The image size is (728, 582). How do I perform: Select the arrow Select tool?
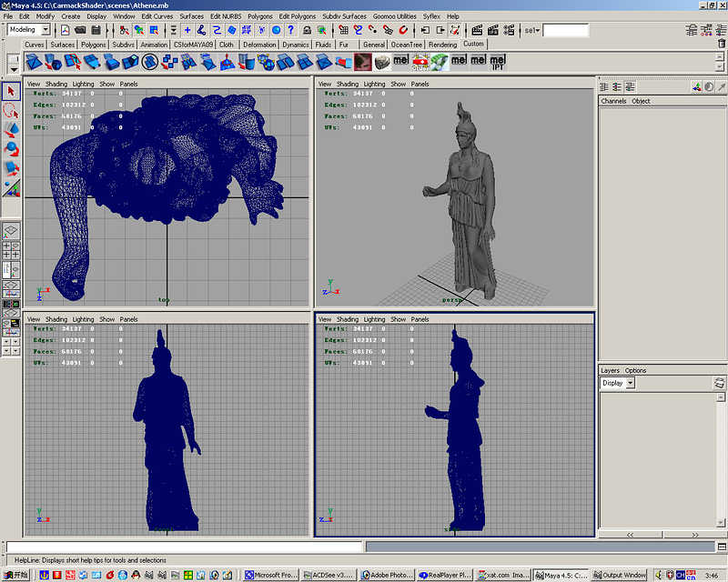(x=11, y=92)
